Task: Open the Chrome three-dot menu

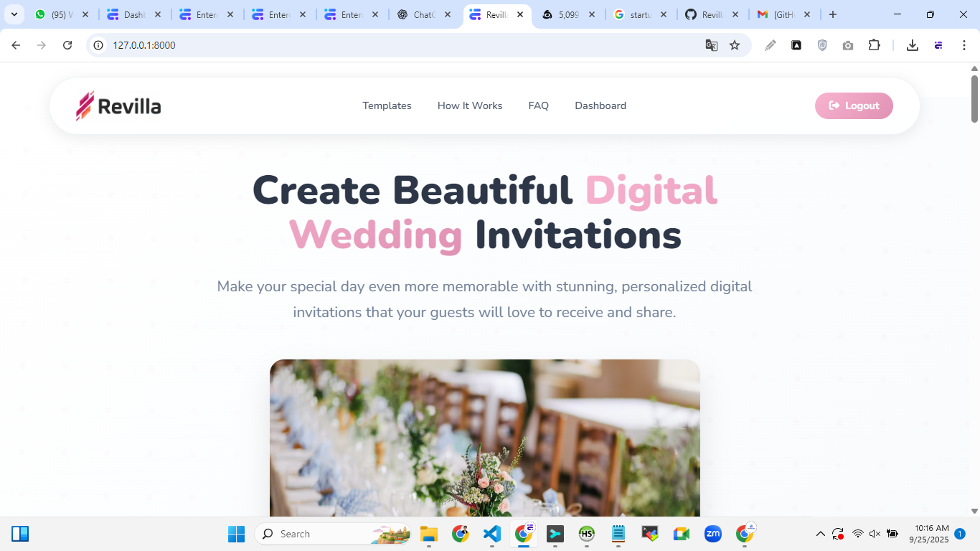Action: pos(964,45)
